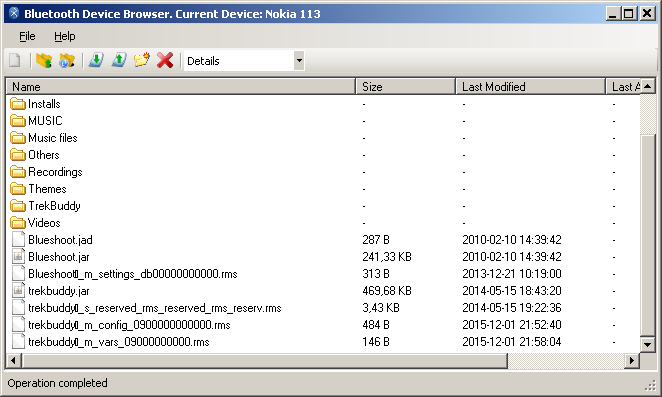Open the Help menu
Screen dimensions: 662x397
65,36
